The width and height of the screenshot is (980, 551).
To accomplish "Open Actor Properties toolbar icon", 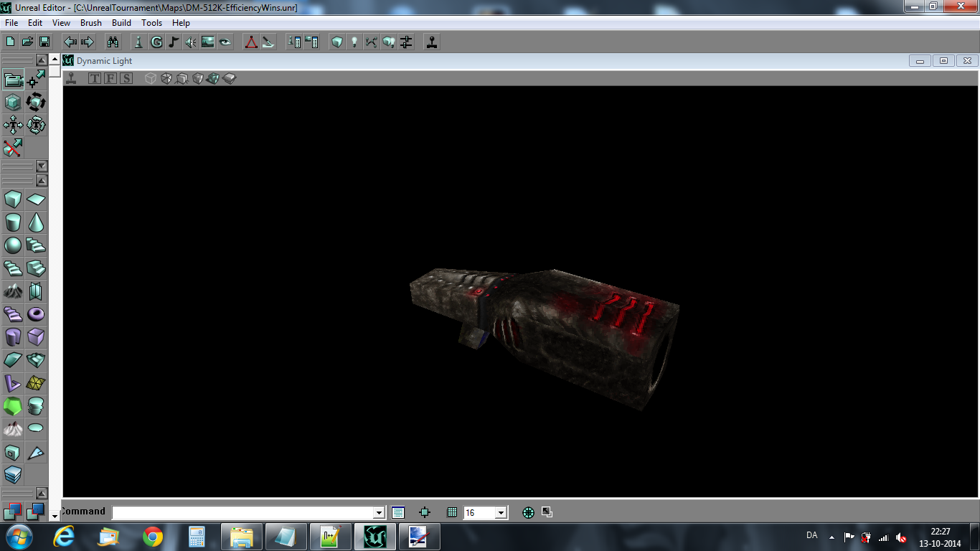I will tap(294, 42).
